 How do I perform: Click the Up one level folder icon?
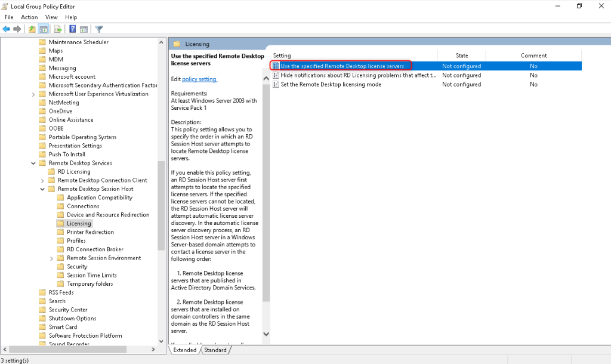click(32, 29)
